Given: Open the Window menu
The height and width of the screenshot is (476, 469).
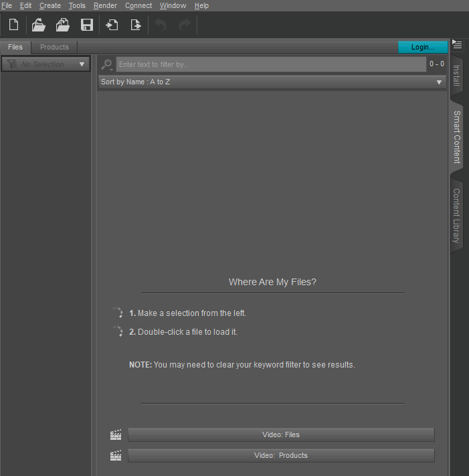Looking at the screenshot, I should (x=173, y=5).
